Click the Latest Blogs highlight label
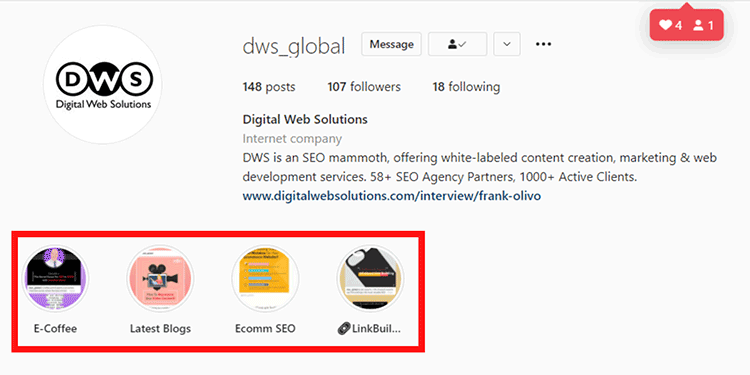This screenshot has width=750, height=375. tap(160, 329)
